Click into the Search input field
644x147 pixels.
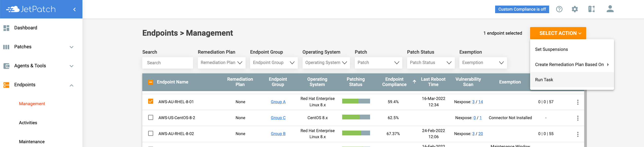(x=167, y=63)
